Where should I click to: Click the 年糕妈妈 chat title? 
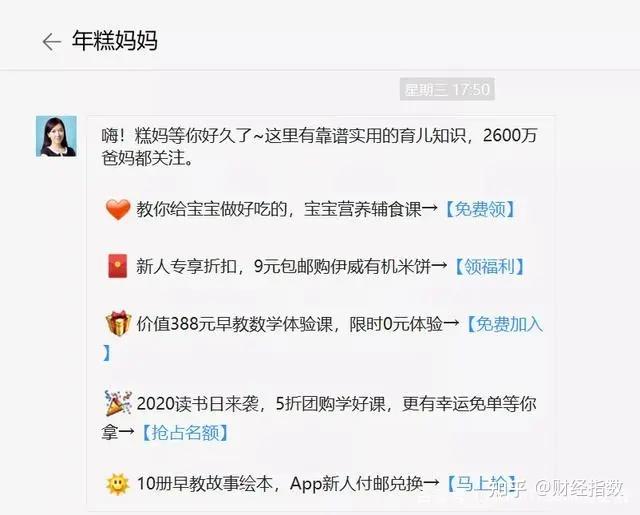click(x=115, y=41)
